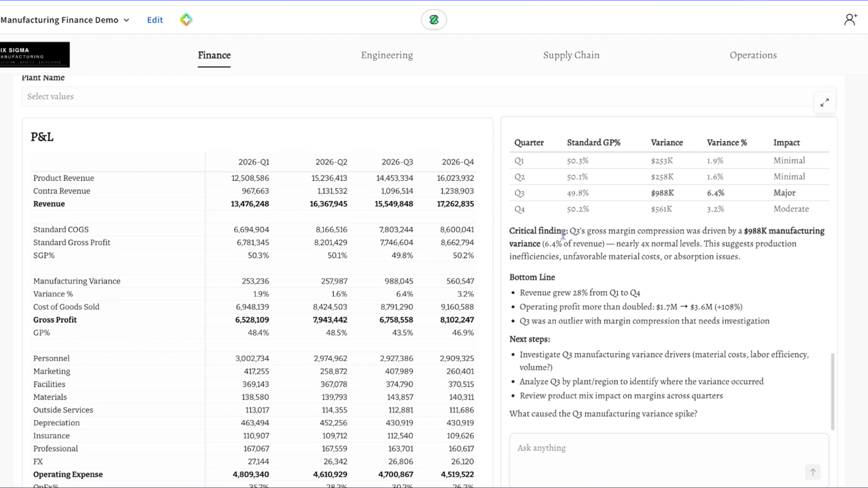This screenshot has width=868, height=488.
Task: Click the SGP% row label
Action: 44,255
